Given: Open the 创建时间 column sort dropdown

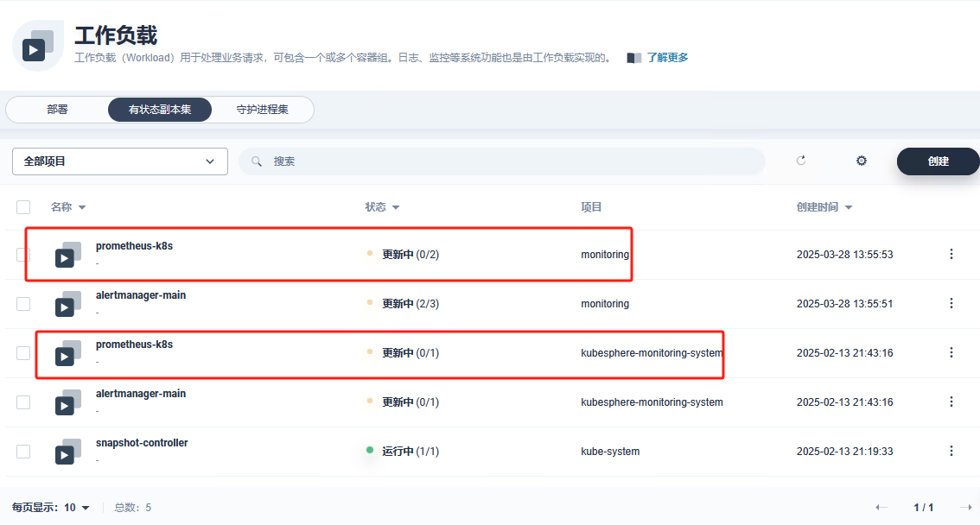Looking at the screenshot, I should 848,208.
